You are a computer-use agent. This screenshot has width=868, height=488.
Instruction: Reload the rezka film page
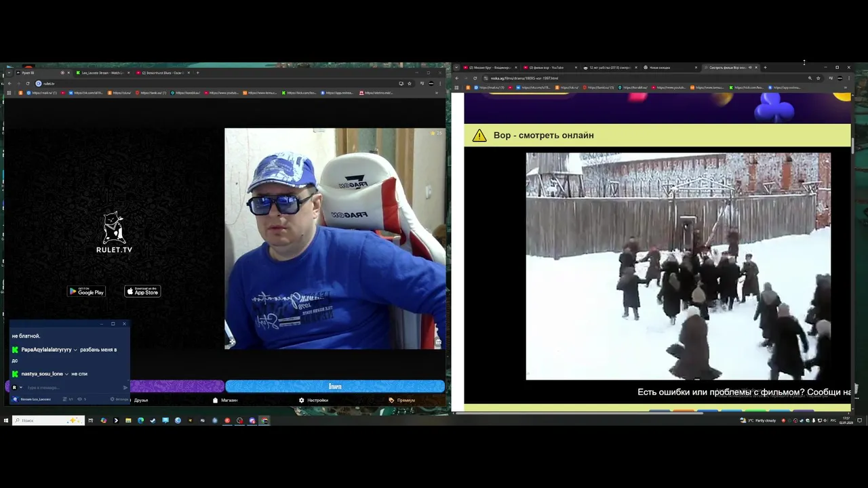point(475,78)
